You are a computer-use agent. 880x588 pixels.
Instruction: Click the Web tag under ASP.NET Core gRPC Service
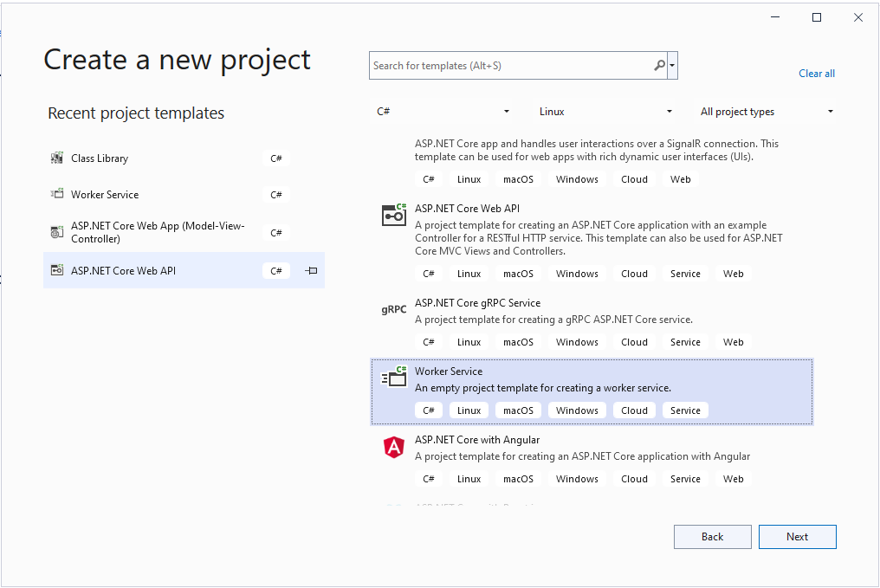coord(733,342)
